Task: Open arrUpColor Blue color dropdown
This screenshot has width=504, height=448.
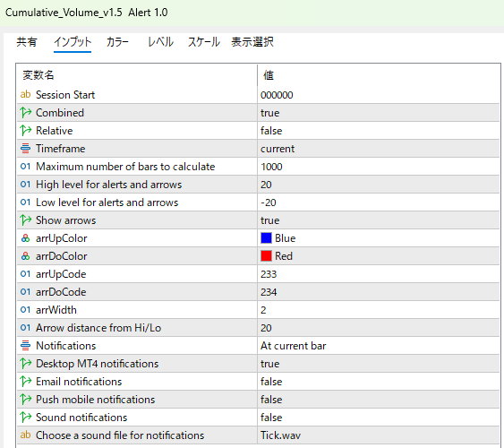Action: point(379,238)
